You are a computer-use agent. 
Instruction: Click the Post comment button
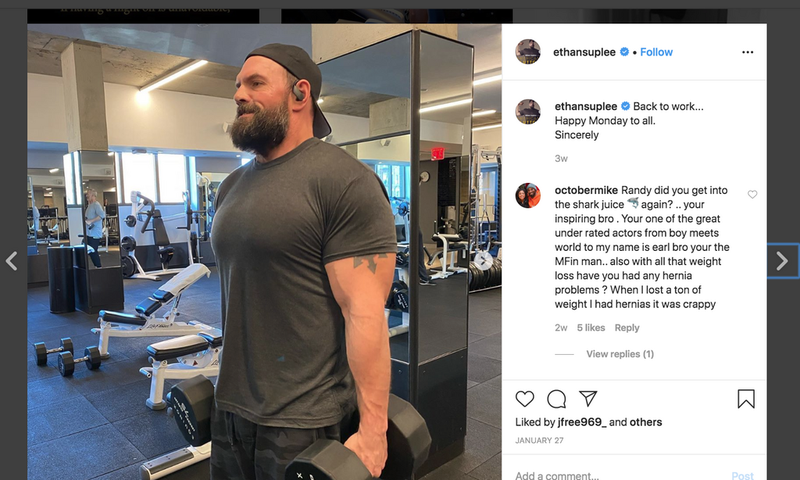pyautogui.click(x=742, y=475)
